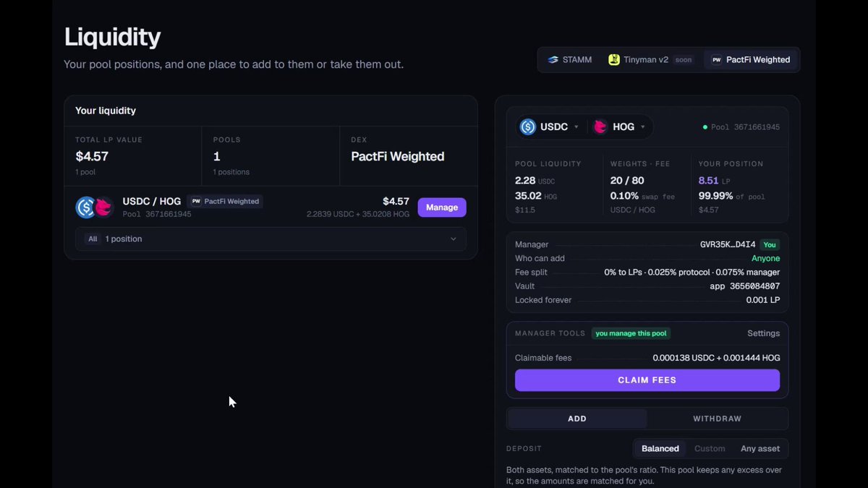868x488 pixels.
Task: Click manager address "GVR35K…D4I4"
Action: (728, 245)
